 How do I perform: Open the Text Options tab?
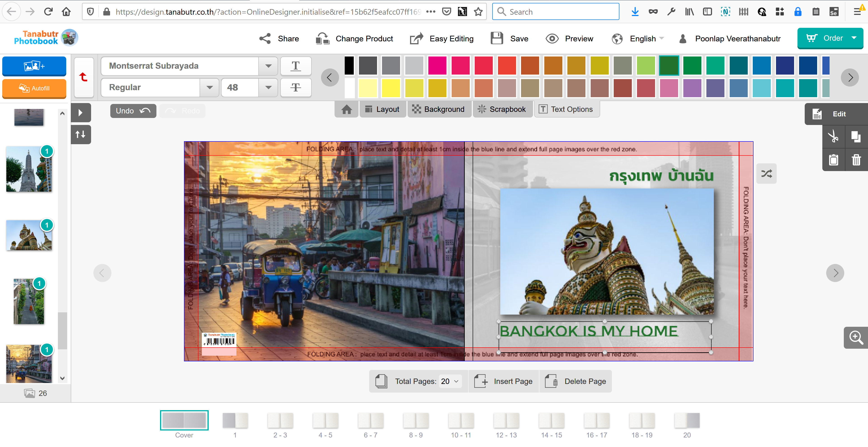pos(567,109)
